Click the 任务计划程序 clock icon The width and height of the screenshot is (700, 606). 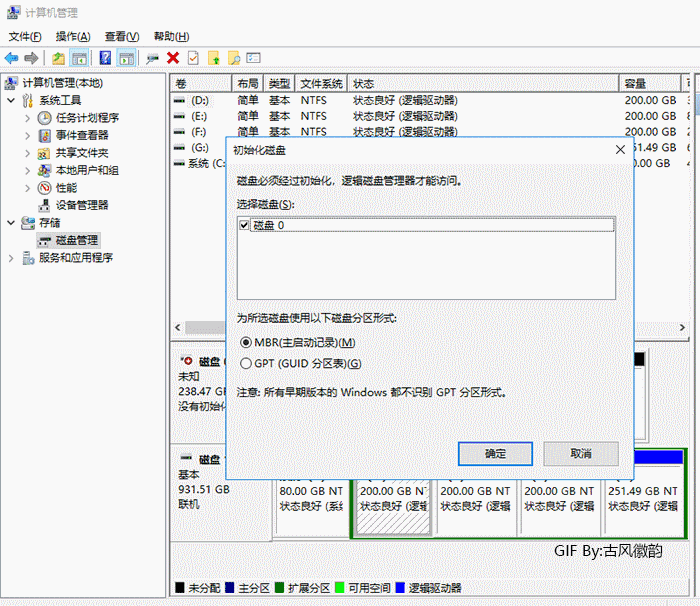44,118
